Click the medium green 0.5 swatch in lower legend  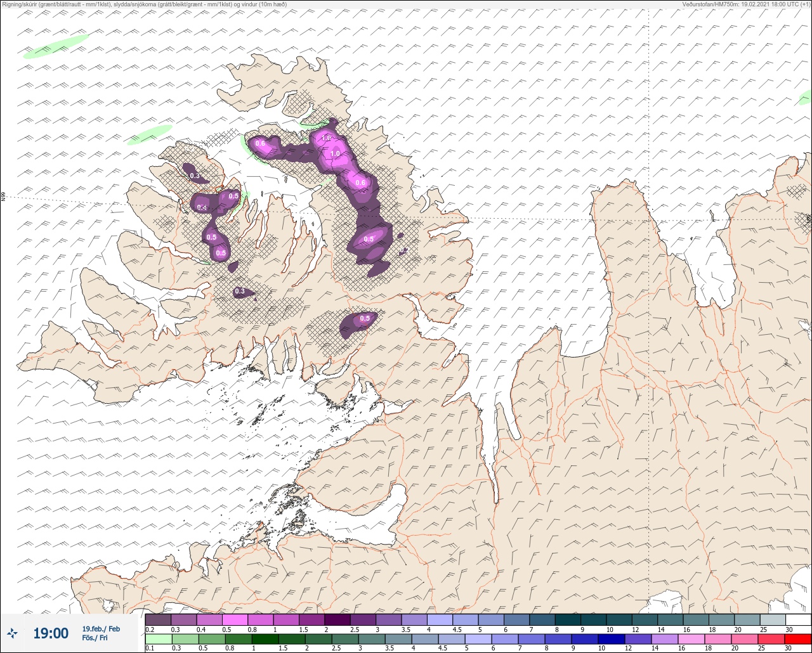point(211,639)
